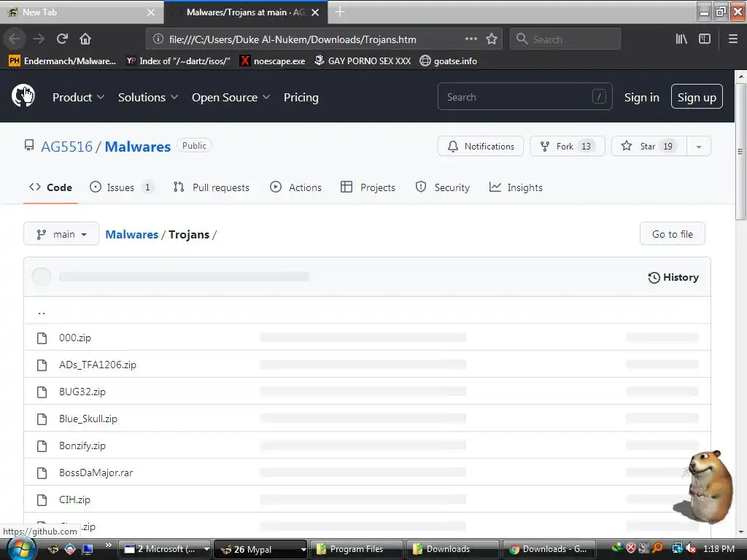Image resolution: width=747 pixels, height=560 pixels.
Task: Open Blue_Skull.zip
Action: click(x=88, y=419)
